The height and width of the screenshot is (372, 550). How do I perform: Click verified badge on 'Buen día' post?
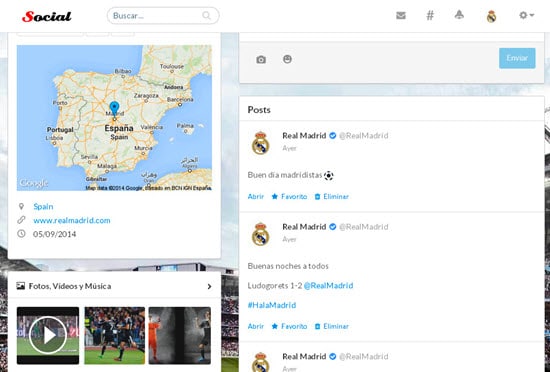click(x=333, y=136)
